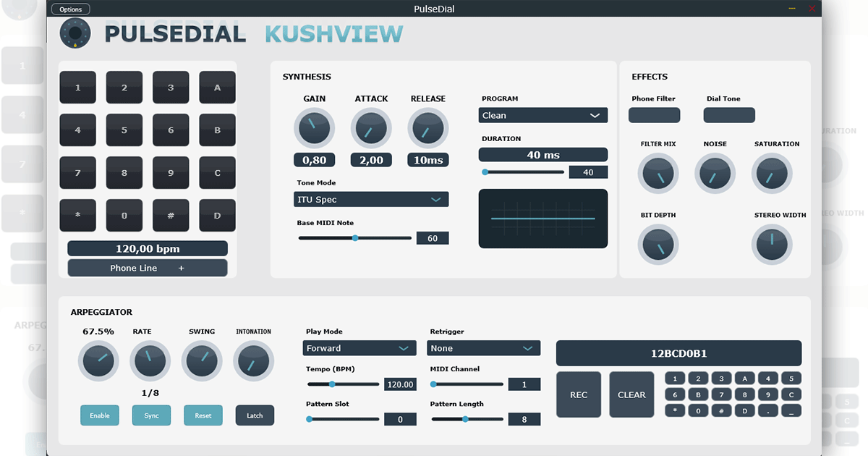
Task: Toggle Latch mode in the Arpeggiator
Action: [254, 415]
